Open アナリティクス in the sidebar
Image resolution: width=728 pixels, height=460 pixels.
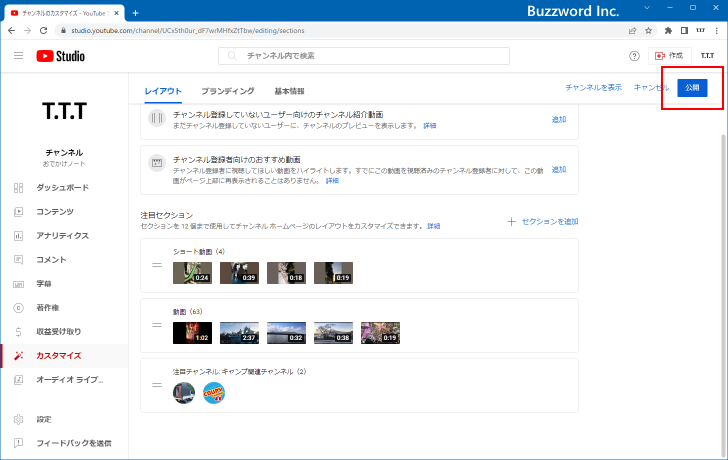(x=64, y=236)
